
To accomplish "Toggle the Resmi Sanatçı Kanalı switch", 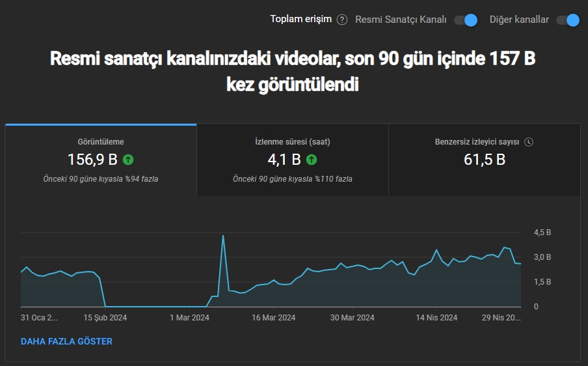I will tap(465, 20).
